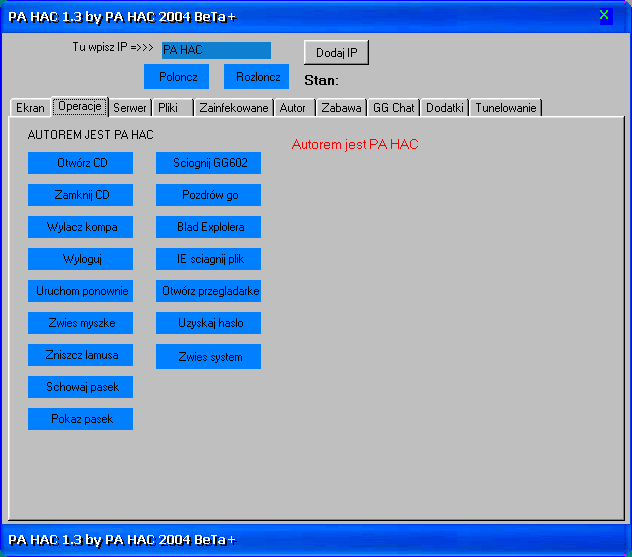Click 'Wylacz kompa' button
Image resolution: width=632 pixels, height=557 pixels.
[81, 227]
